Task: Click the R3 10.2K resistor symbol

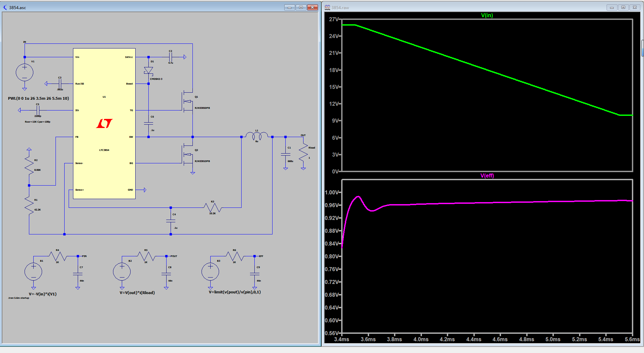Action: point(213,207)
